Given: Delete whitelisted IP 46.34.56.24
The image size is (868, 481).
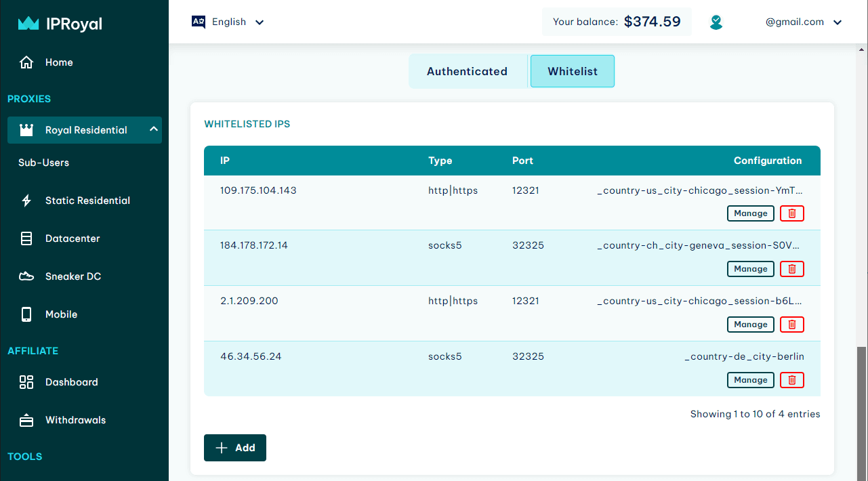Looking at the screenshot, I should (792, 380).
